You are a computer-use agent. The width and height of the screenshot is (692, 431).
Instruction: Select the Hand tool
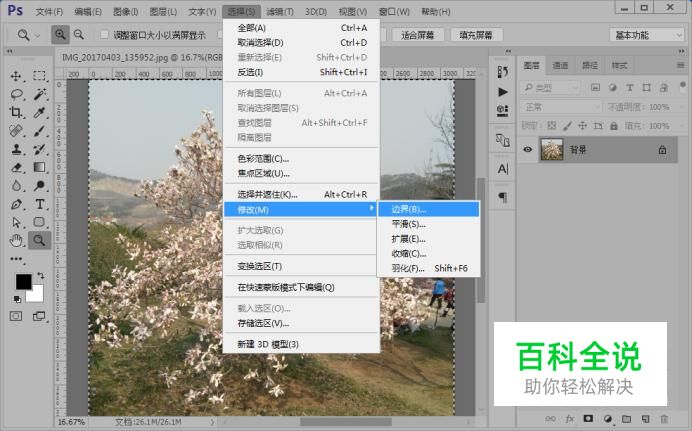16,240
